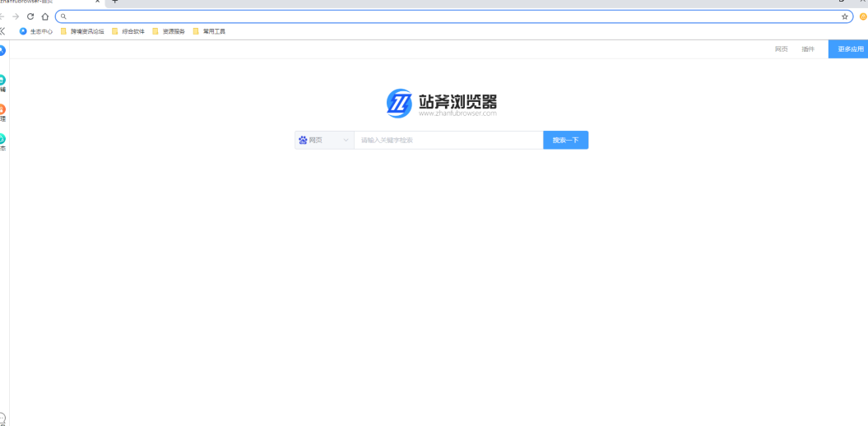Open the 综合软件 bookmark folder
This screenshot has width=868, height=426.
(x=128, y=31)
